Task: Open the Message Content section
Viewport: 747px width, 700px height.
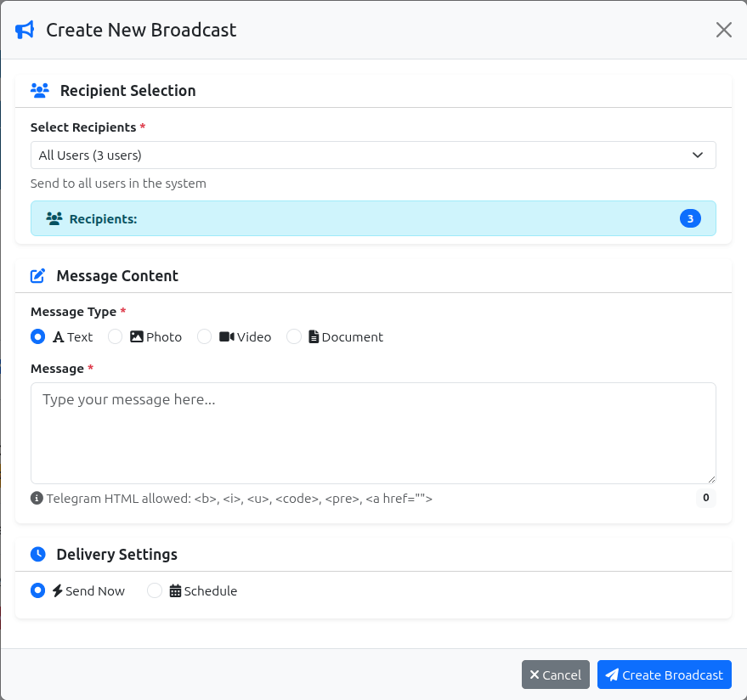Action: [x=117, y=275]
